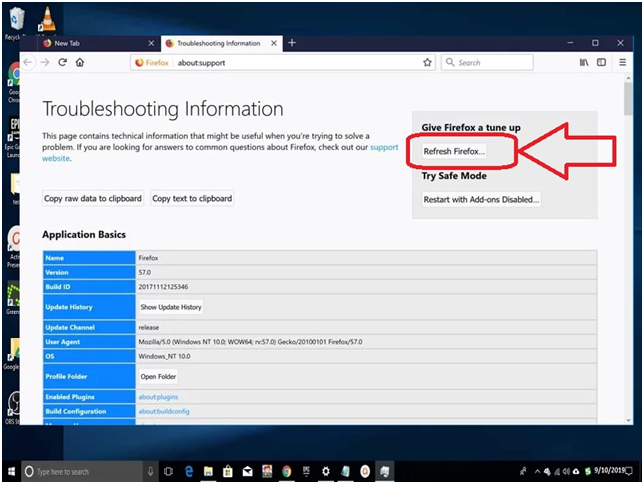Open Mail app from taskbar
Screen dimensions: 644x484
(247, 472)
